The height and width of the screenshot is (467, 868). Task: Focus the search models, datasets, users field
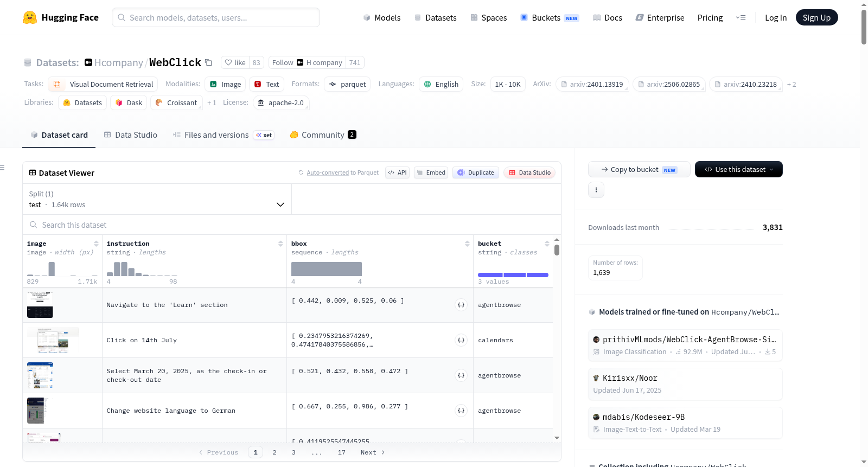point(216,17)
